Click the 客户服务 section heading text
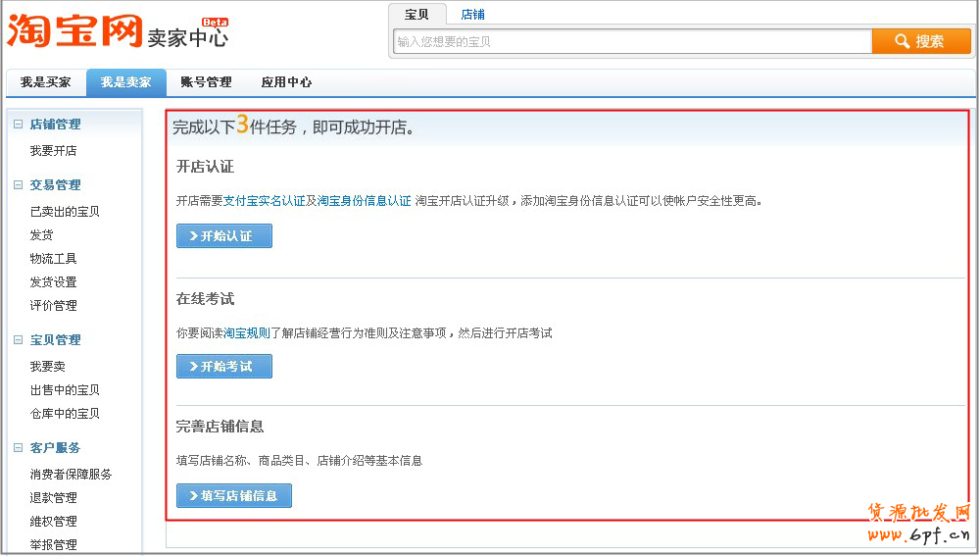 click(55, 448)
